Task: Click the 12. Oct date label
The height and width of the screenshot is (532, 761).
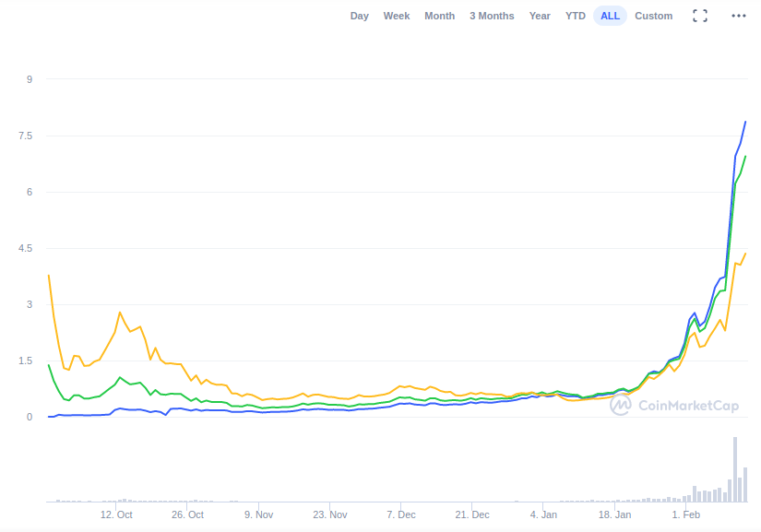Action: 116,514
